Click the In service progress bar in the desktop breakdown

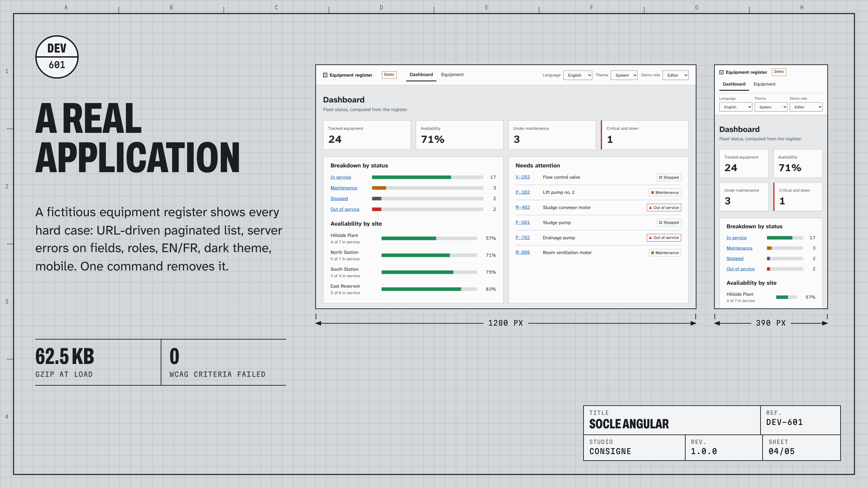pyautogui.click(x=428, y=177)
